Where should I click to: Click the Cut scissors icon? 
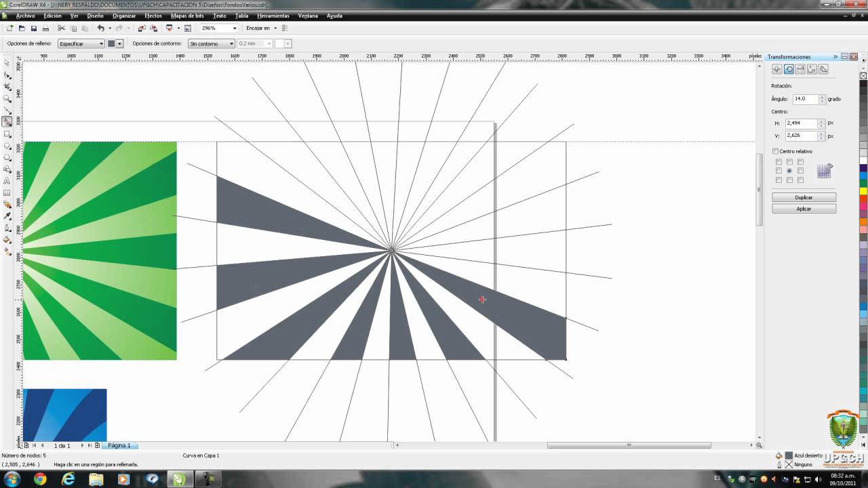point(61,28)
